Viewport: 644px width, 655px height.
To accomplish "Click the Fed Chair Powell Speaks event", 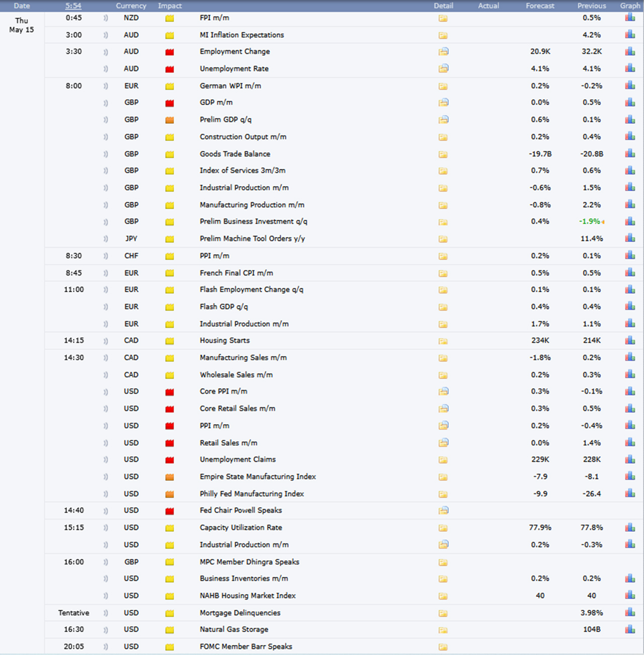I will point(240,510).
